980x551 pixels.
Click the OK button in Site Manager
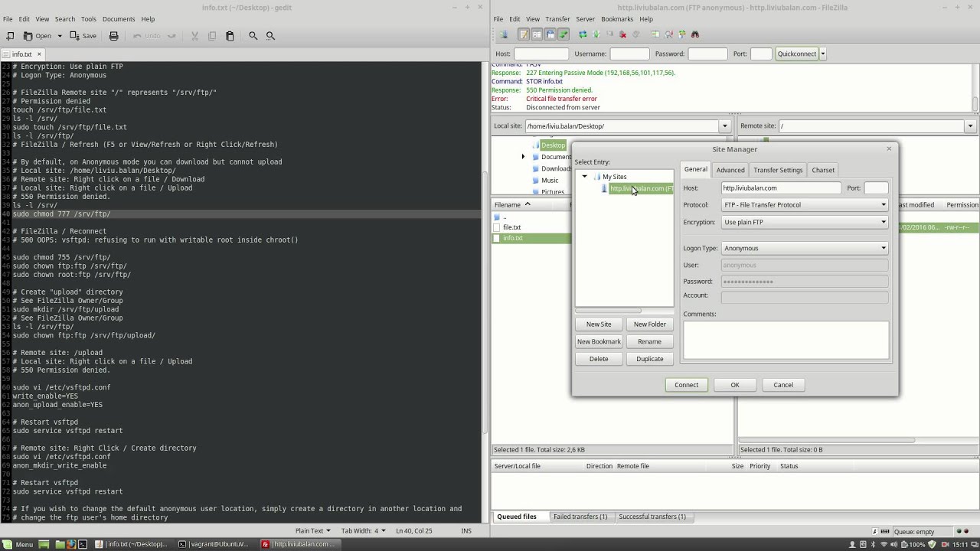point(735,385)
